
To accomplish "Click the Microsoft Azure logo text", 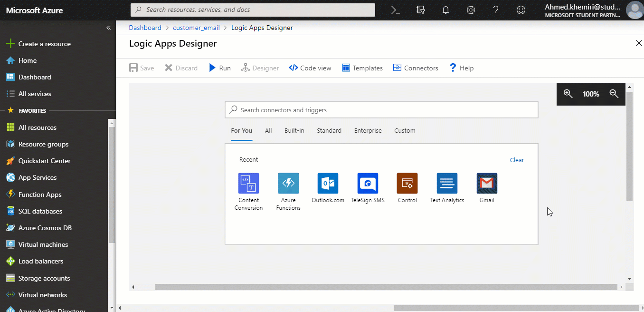I will pos(34,10).
